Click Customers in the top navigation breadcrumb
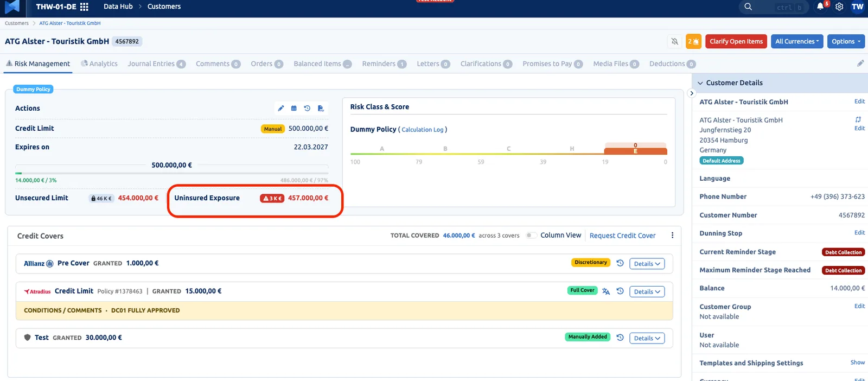 (164, 7)
